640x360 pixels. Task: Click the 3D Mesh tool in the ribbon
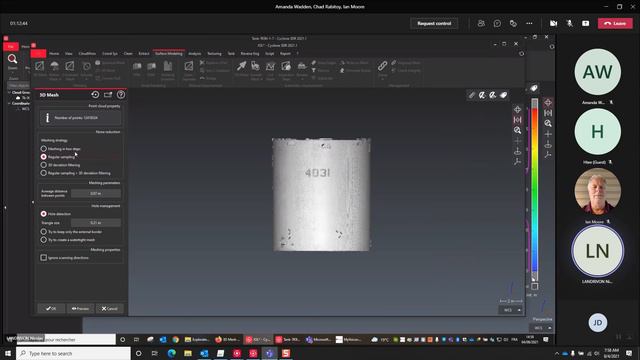click(x=40, y=69)
